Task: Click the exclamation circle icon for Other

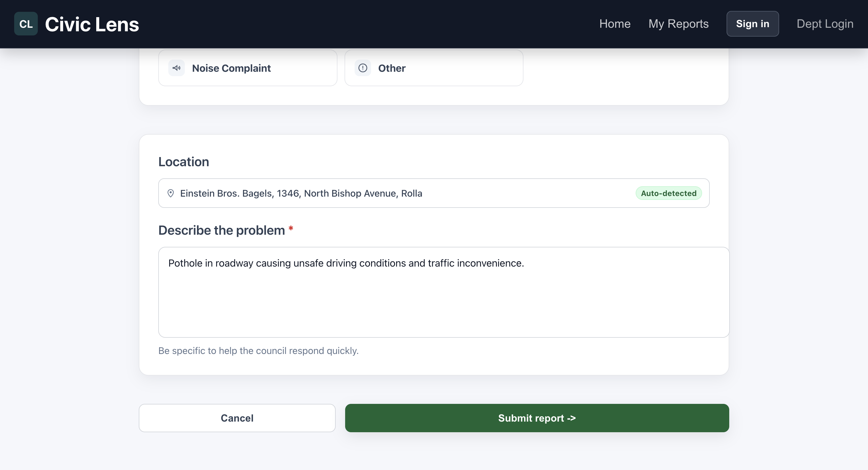Action: click(x=363, y=68)
